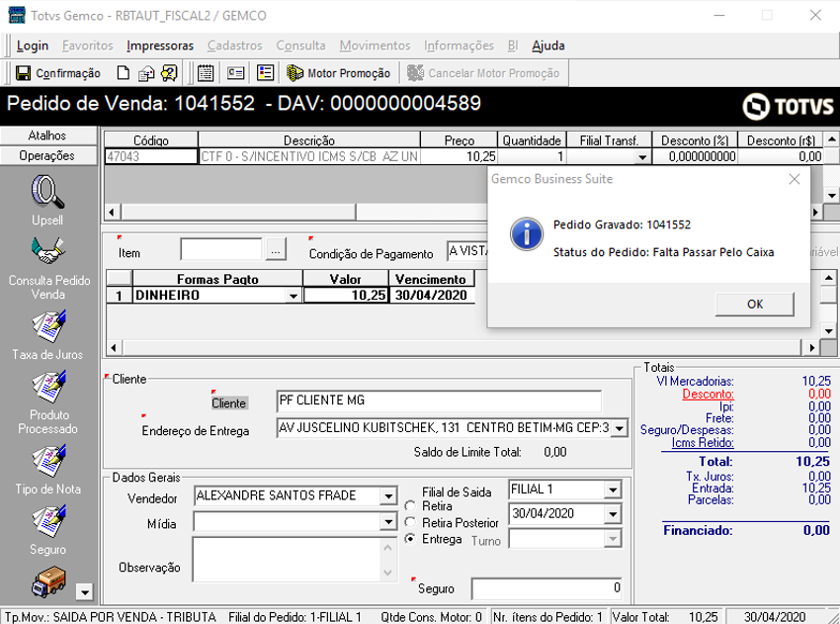Open the 30/04/2020 date dropdown
Screen dimensions: 840x624
(613, 514)
